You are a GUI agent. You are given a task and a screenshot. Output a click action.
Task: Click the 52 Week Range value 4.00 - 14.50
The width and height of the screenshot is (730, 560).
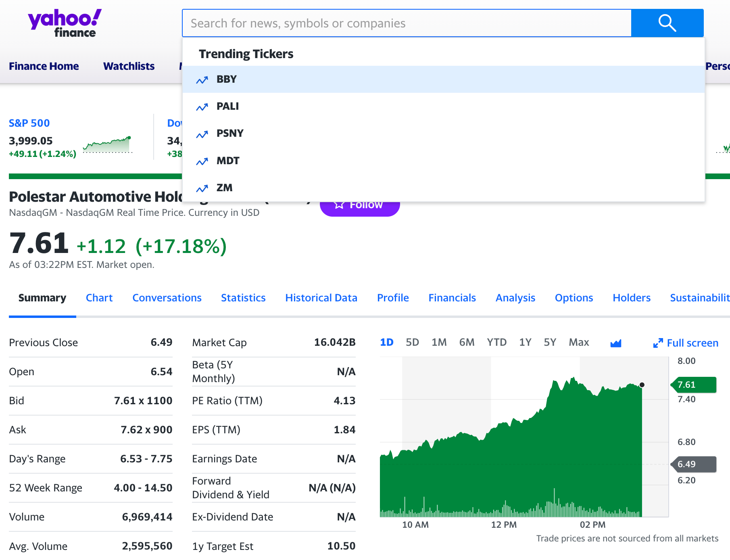143,488
